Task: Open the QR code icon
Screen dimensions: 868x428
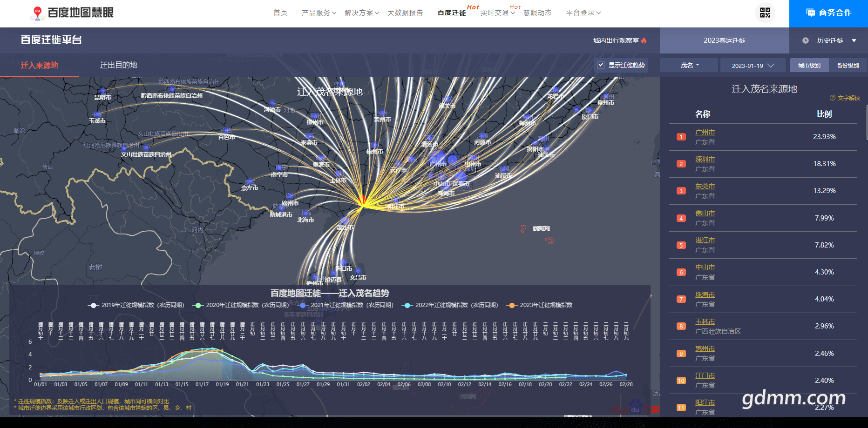Action: click(765, 13)
